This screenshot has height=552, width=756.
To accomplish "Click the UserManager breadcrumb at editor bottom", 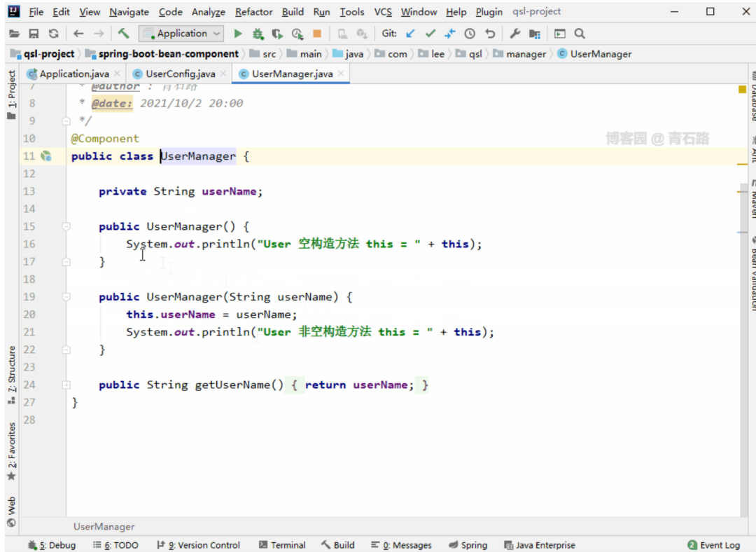I will click(x=104, y=526).
